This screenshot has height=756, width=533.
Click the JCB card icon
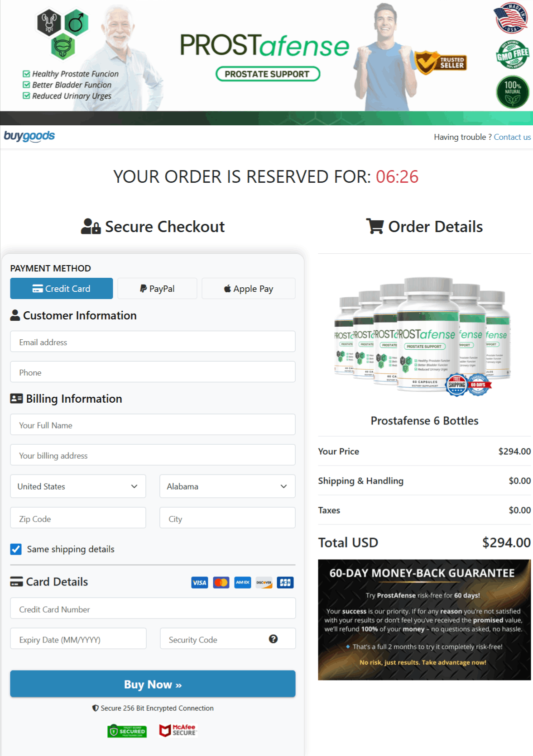285,583
